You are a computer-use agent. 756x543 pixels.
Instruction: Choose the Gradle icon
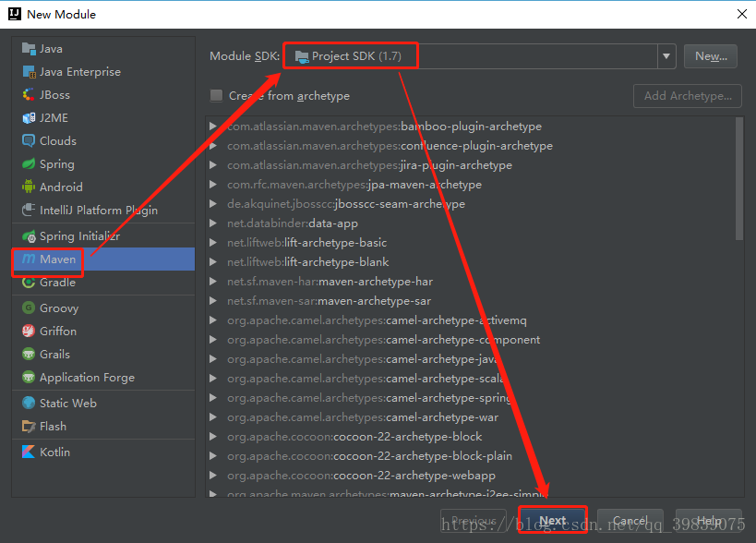click(29, 282)
